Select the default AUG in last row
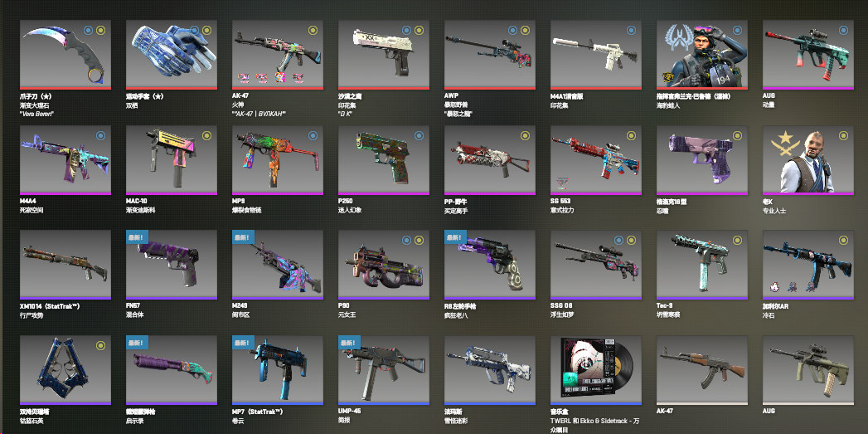Image resolution: width=868 pixels, height=434 pixels. click(808, 370)
